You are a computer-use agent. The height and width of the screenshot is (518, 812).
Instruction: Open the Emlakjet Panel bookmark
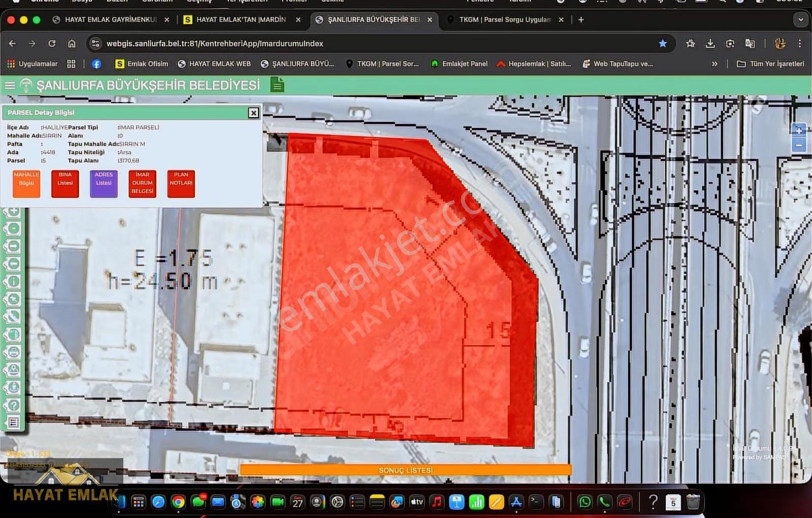[459, 64]
